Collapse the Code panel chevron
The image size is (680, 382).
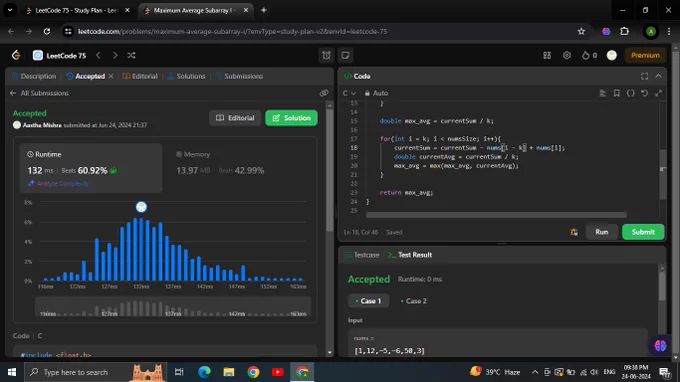click(658, 76)
